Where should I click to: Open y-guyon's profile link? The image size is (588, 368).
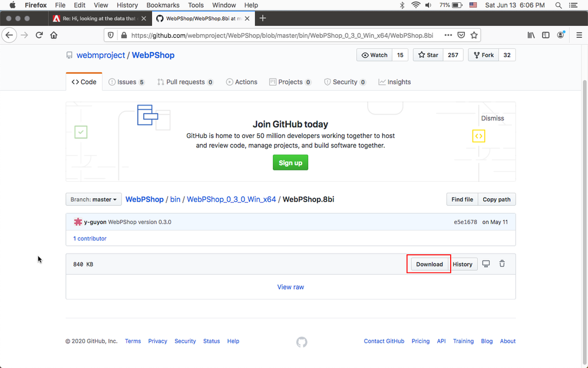95,222
